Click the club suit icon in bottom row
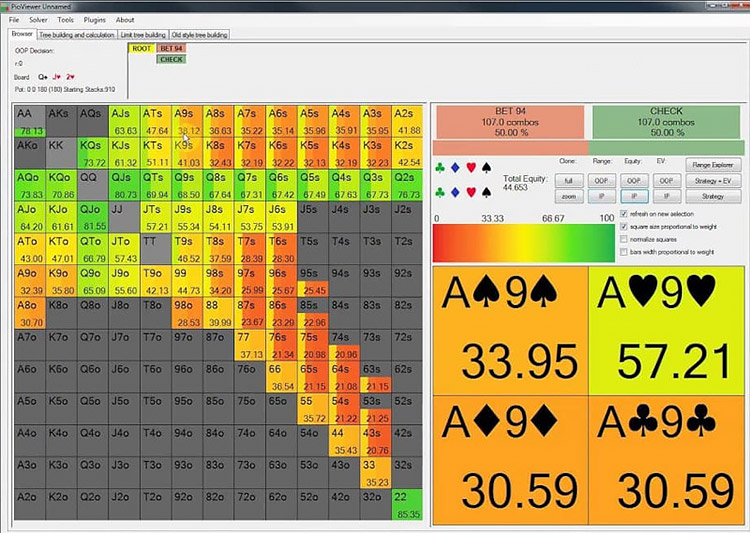Image resolution: width=750 pixels, height=533 pixels. [442, 191]
